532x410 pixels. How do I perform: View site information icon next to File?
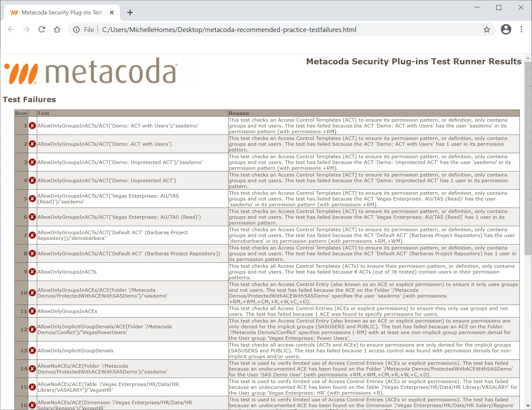pyautogui.click(x=76, y=30)
